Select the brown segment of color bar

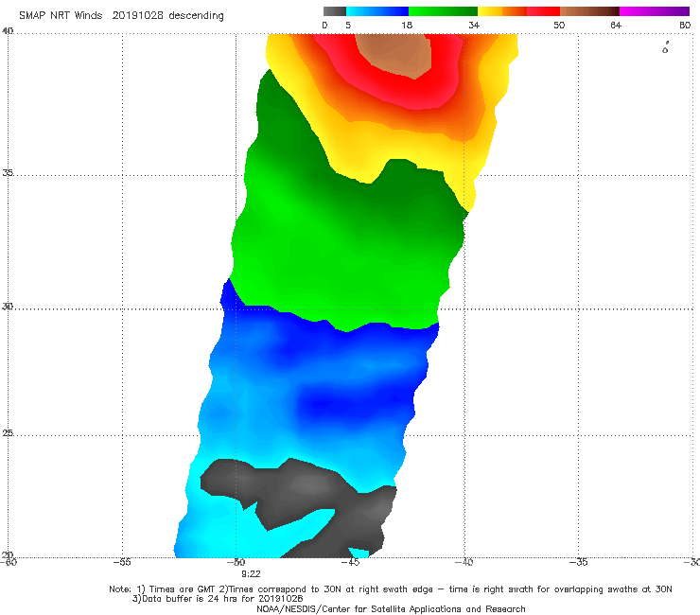(589, 11)
